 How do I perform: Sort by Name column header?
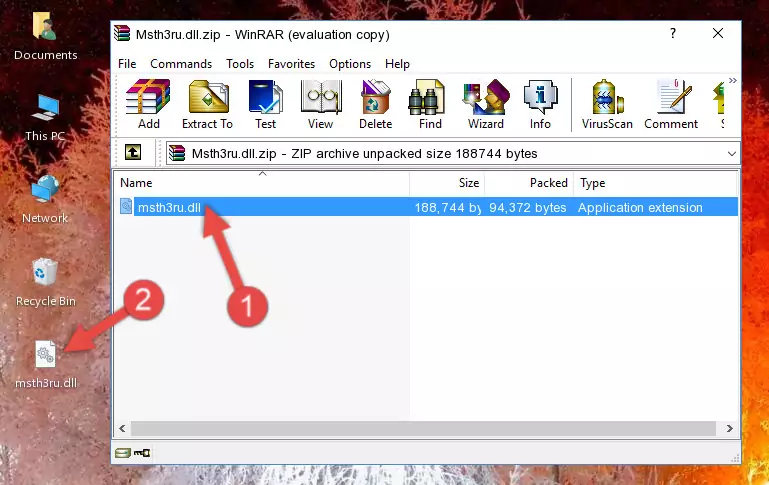click(x=262, y=183)
